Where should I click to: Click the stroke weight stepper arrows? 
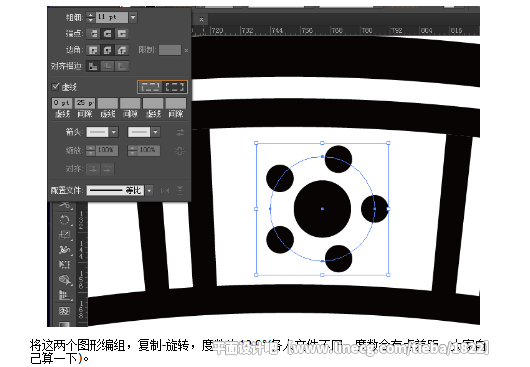click(90, 17)
